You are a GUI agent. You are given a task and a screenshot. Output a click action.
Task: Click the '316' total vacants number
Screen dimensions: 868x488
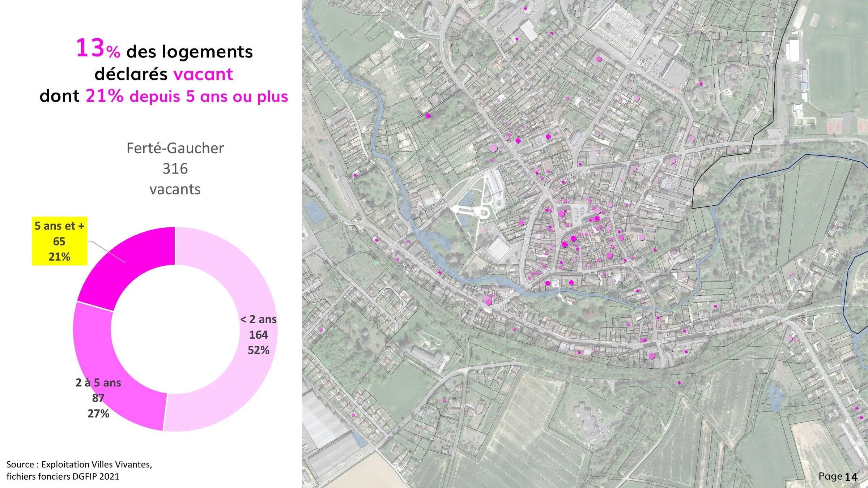pyautogui.click(x=175, y=168)
